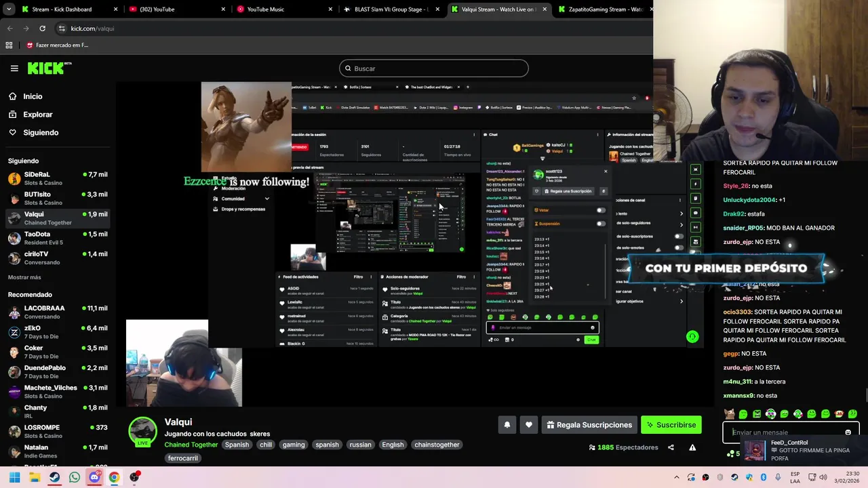
Task: Open BUTIsito channel in sidebar
Action: [58, 198]
